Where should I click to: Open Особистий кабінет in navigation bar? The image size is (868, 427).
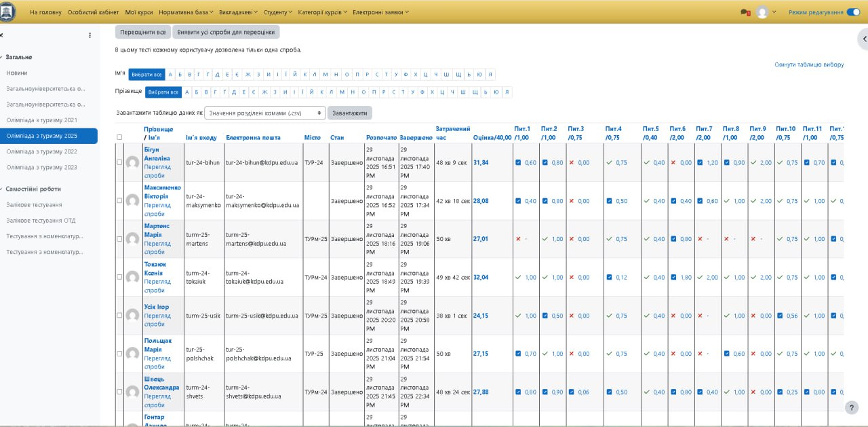(x=92, y=12)
